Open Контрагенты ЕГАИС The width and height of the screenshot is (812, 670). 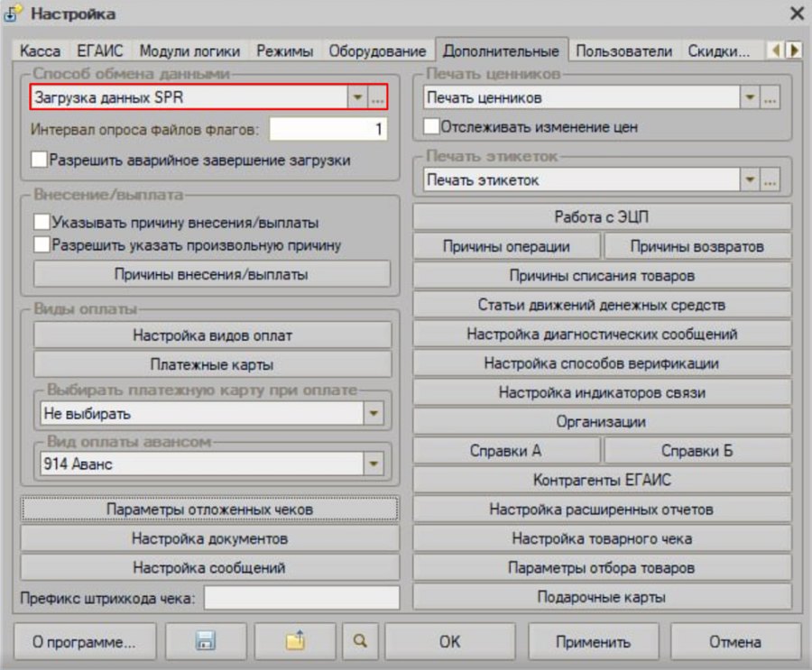point(602,480)
